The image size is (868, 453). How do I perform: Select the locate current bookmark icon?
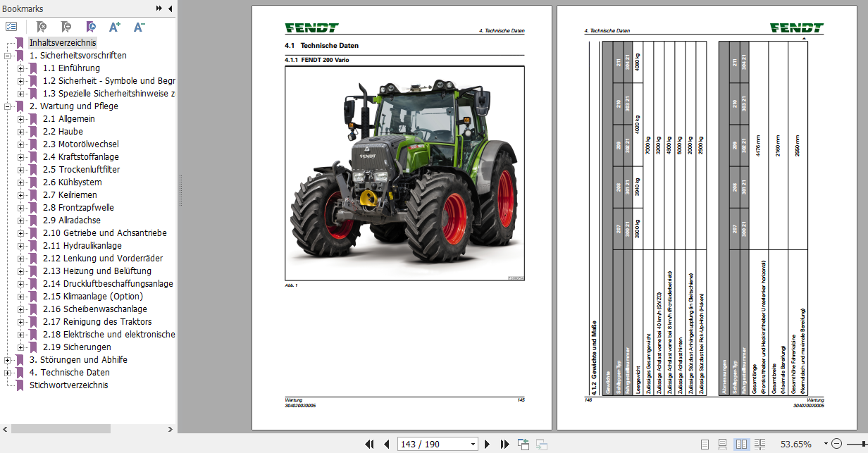point(90,25)
